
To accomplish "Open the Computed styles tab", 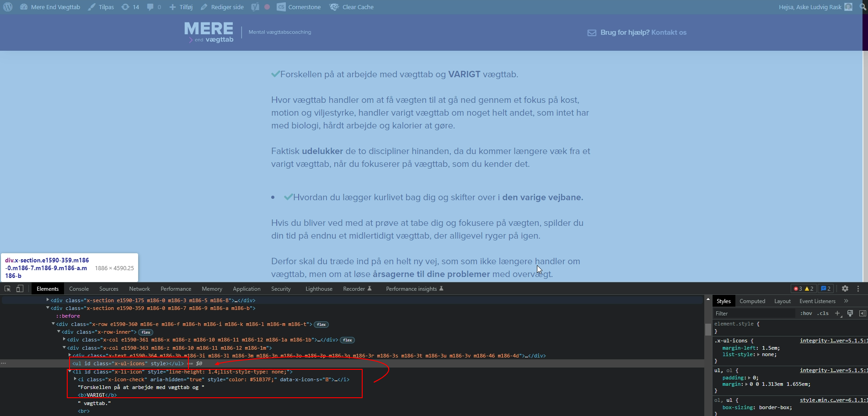I will (752, 301).
